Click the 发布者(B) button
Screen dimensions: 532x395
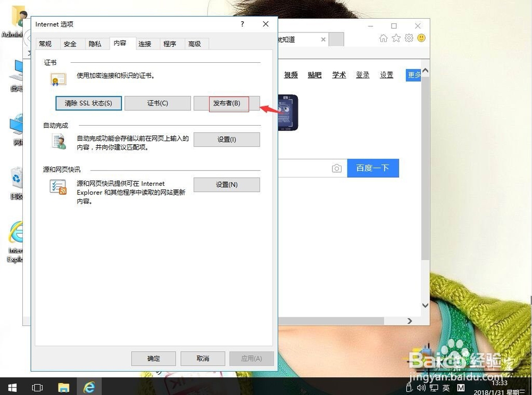coord(227,103)
